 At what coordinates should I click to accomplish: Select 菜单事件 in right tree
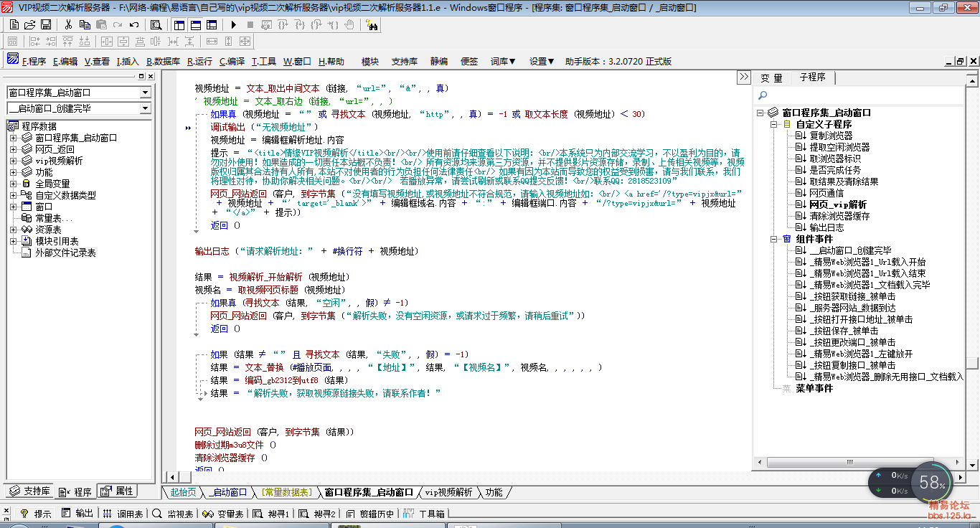click(814, 388)
